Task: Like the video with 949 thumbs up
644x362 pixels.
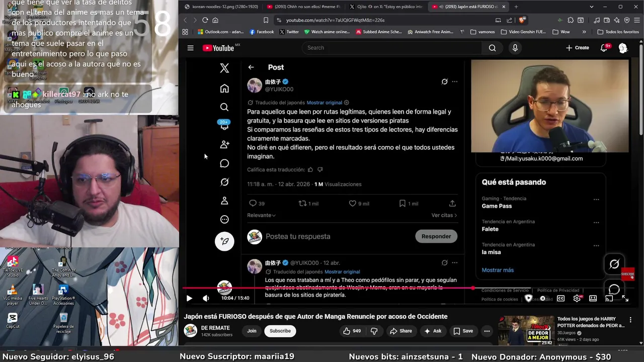Action: pyautogui.click(x=353, y=331)
